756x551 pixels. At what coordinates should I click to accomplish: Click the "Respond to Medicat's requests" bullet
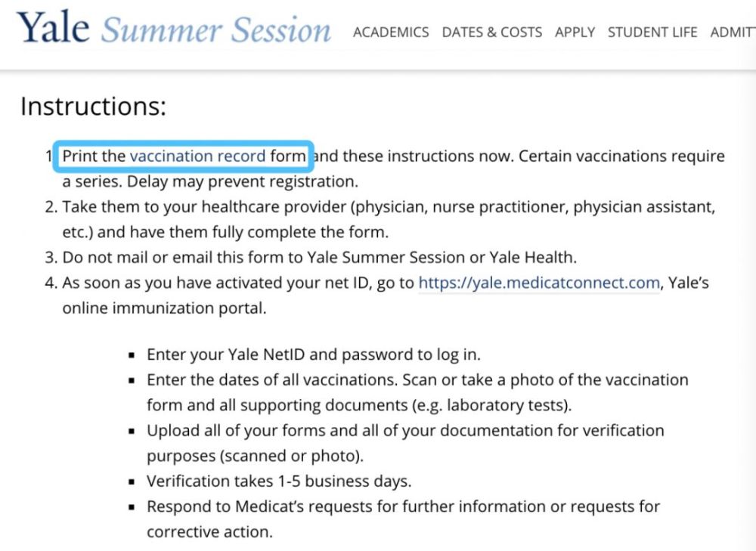(403, 506)
